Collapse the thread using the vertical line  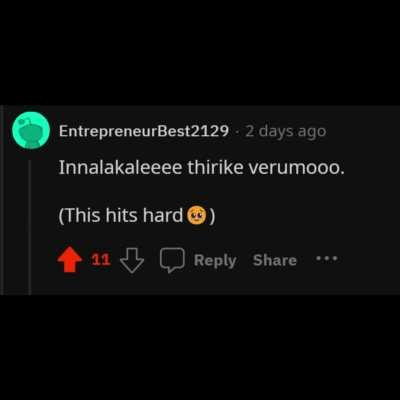click(30, 227)
